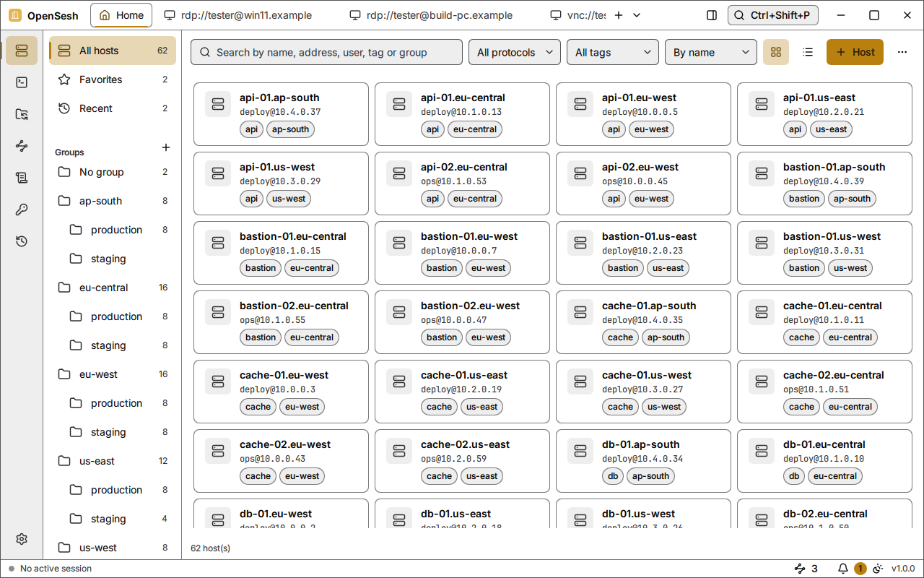The image size is (924, 578).
Task: Click the ap-south tag on cache-01.ap-south
Action: pos(666,337)
